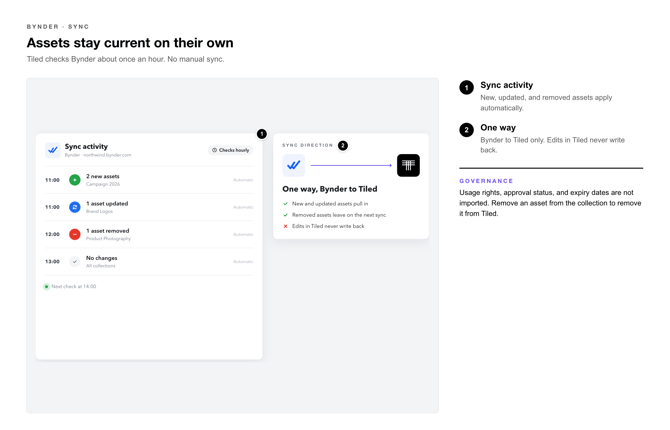Click the Bynder logo in Sync activity header
The width and height of the screenshot is (670, 430).
pos(53,150)
